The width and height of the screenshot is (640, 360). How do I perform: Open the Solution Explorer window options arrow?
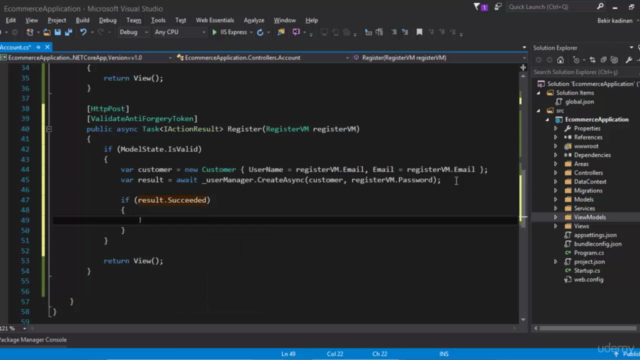coord(631,48)
